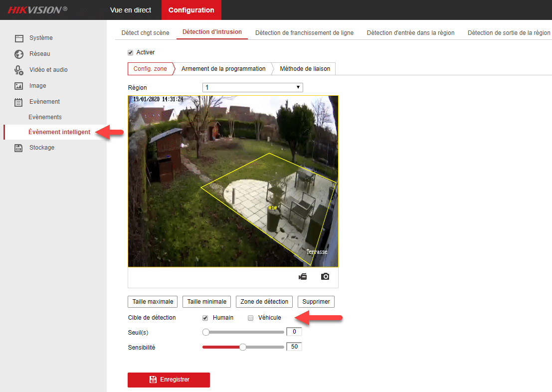
Task: Start recording with the camcorder icon
Action: [303, 276]
